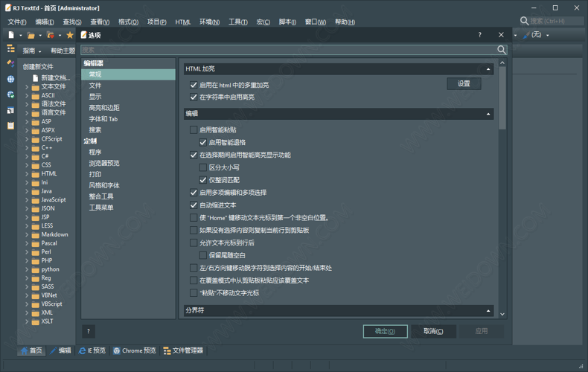The height and width of the screenshot is (372, 588).
Task: Click the magnifier icon in the options search box
Action: point(502,50)
